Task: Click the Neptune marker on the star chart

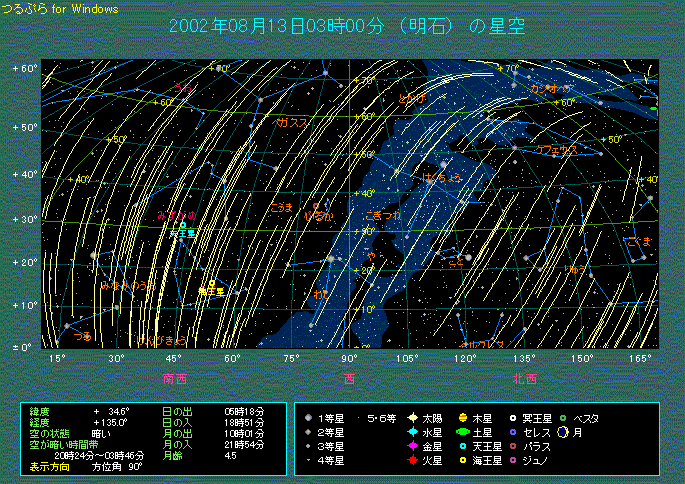Action: (x=211, y=284)
